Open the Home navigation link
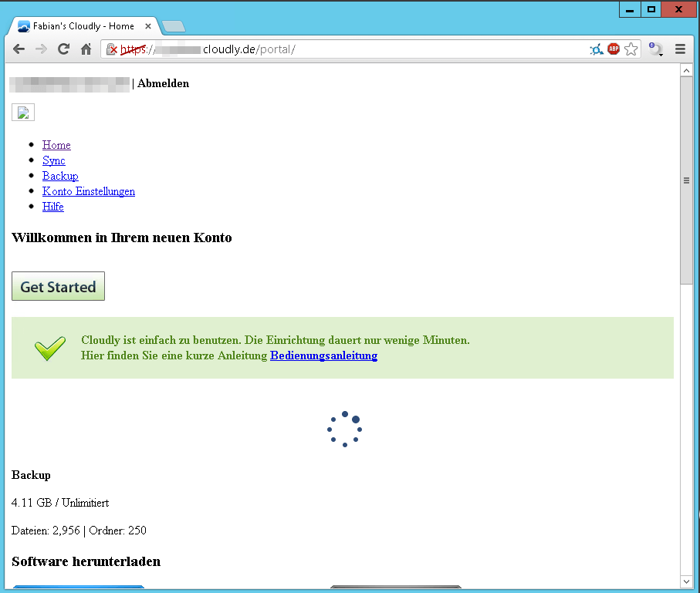This screenshot has height=593, width=700. click(x=56, y=145)
